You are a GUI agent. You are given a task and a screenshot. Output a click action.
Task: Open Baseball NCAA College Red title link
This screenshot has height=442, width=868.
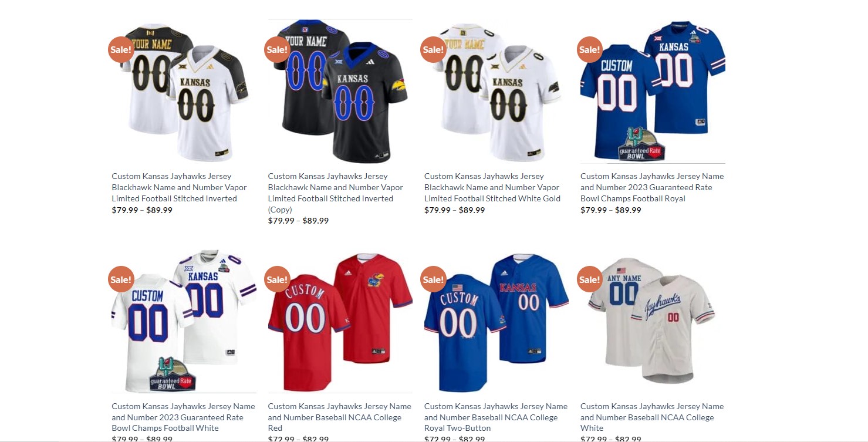click(x=340, y=417)
